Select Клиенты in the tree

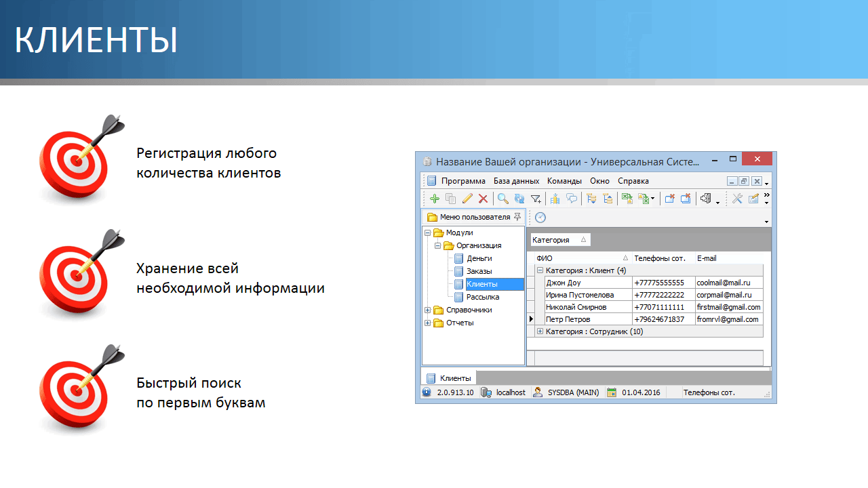pos(494,284)
